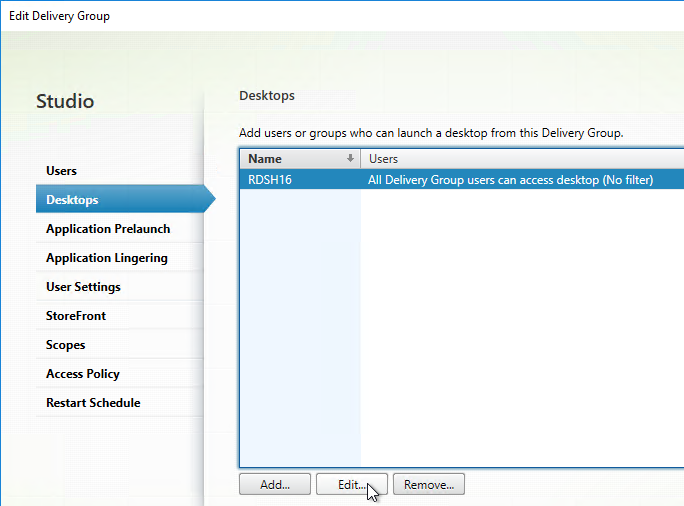Go to Restart Schedule settings
Screen dimensions: 684x506
coord(93,403)
